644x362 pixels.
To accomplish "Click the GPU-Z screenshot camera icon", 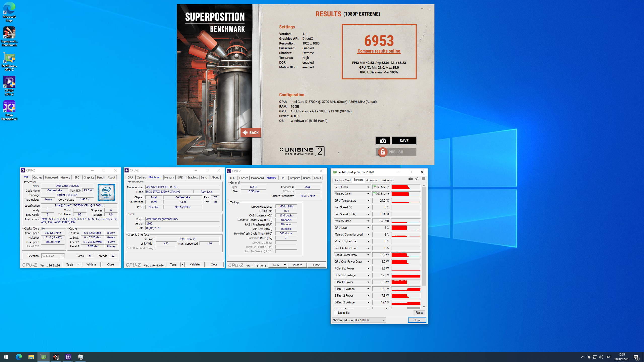I will [411, 179].
